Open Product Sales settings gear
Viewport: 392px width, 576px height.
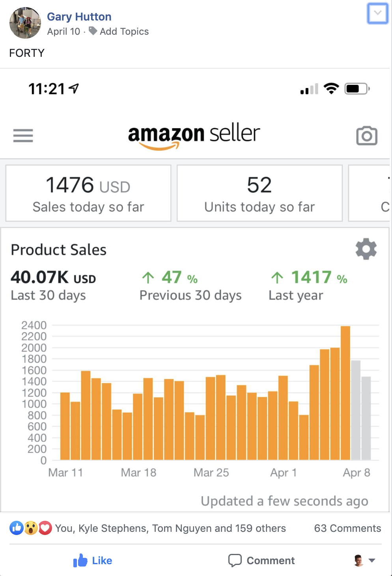[366, 249]
